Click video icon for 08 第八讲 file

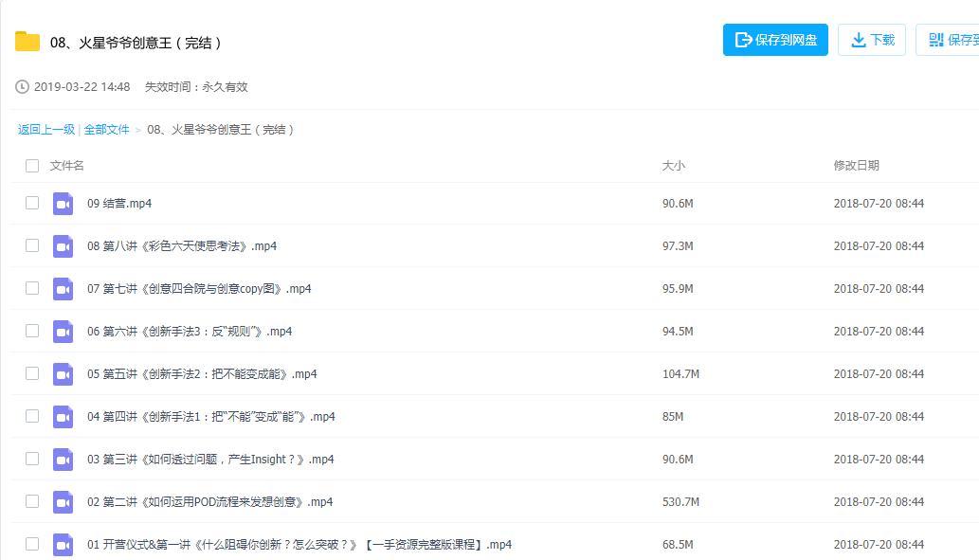pyautogui.click(x=63, y=246)
